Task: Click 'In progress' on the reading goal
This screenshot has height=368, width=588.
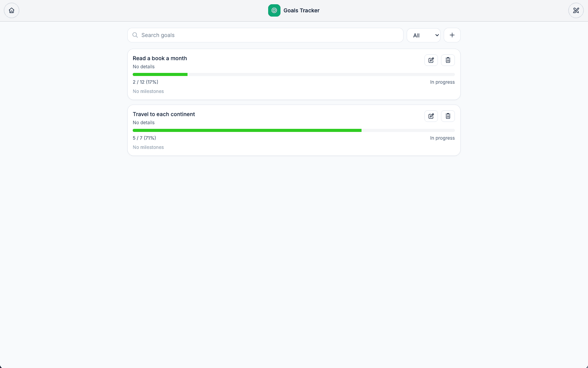Action: pyautogui.click(x=442, y=82)
